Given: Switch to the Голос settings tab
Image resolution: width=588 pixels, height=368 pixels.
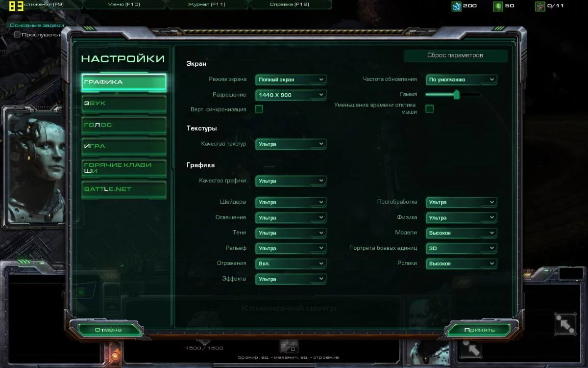Looking at the screenshot, I should coord(124,125).
